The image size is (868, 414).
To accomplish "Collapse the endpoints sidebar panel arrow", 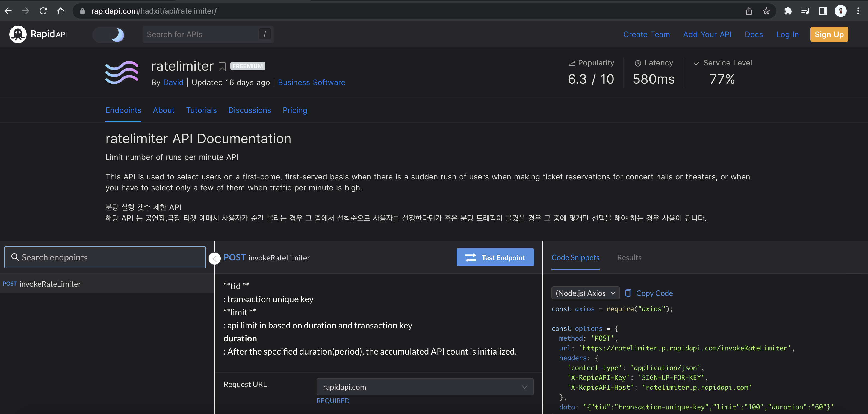I will (x=215, y=259).
